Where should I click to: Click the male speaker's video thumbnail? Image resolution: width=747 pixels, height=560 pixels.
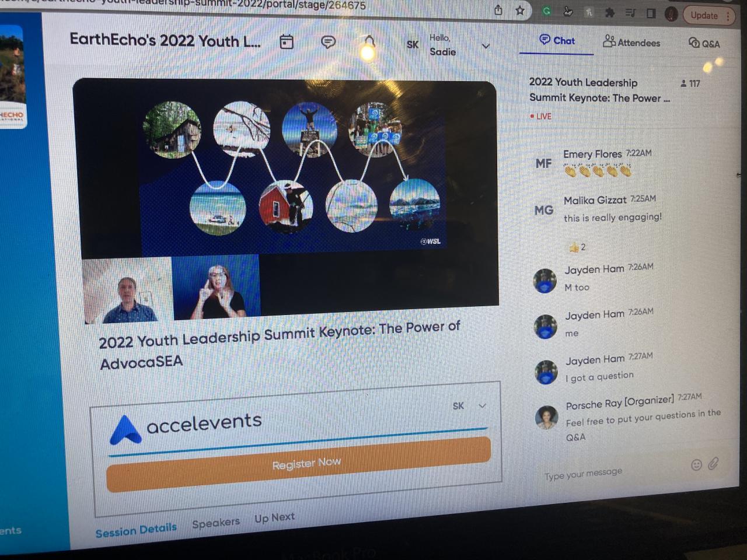coord(127,290)
